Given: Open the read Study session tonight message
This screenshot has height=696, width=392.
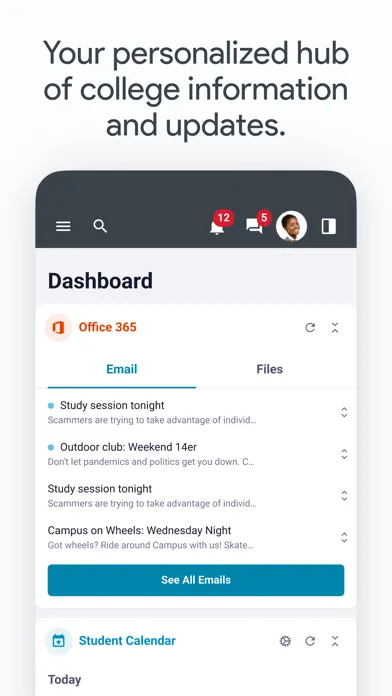Looking at the screenshot, I should point(100,489).
